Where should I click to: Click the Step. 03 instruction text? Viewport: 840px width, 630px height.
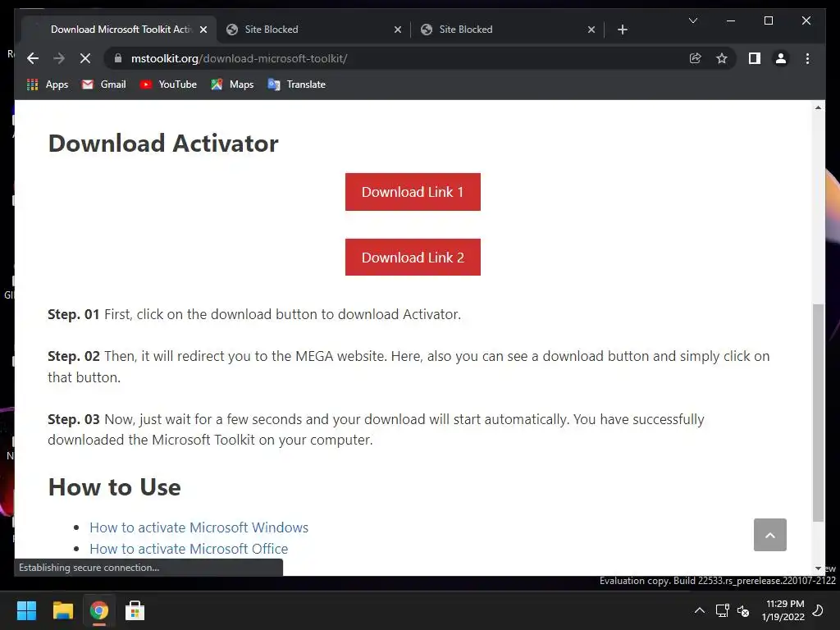(x=376, y=430)
